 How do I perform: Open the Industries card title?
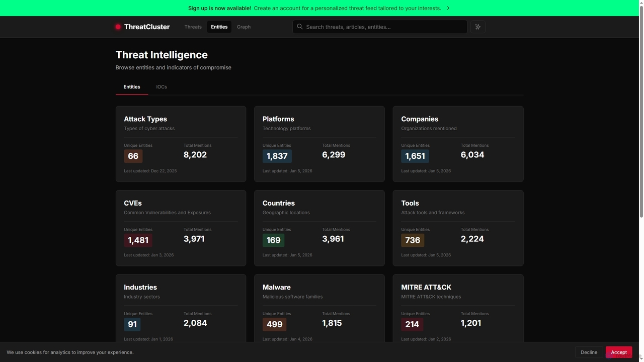coord(140,287)
